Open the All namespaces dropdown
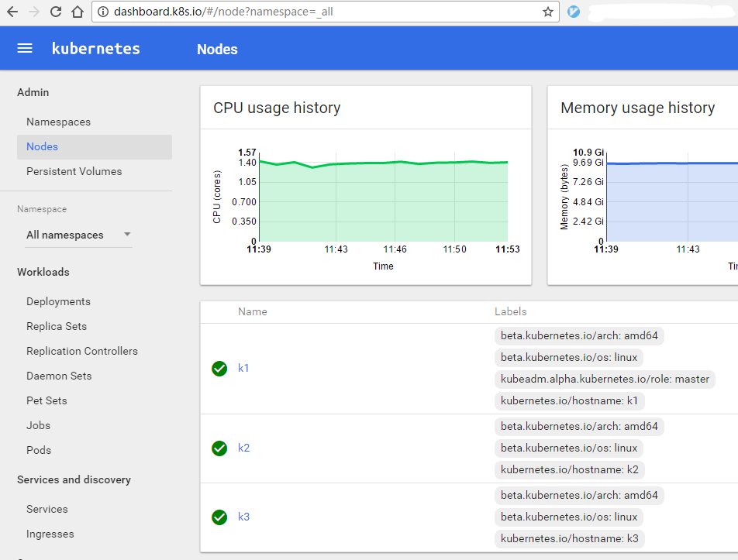Viewport: 738px width, 560px height. (x=79, y=234)
